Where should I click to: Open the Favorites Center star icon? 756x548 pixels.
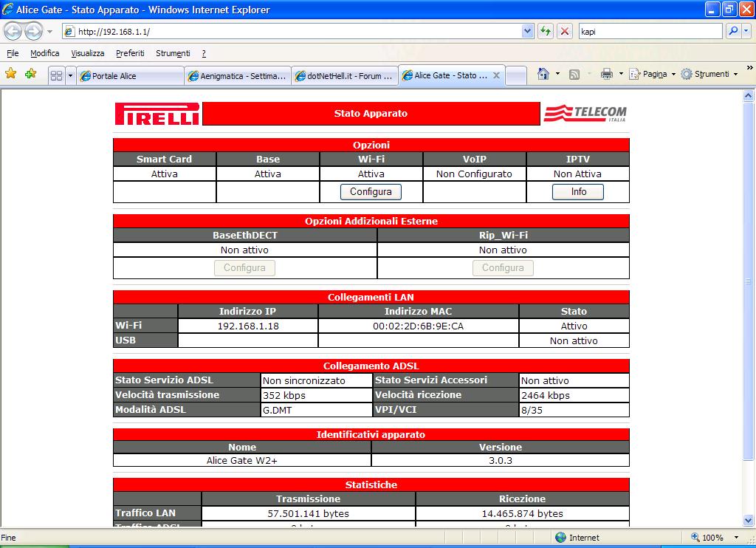point(10,74)
